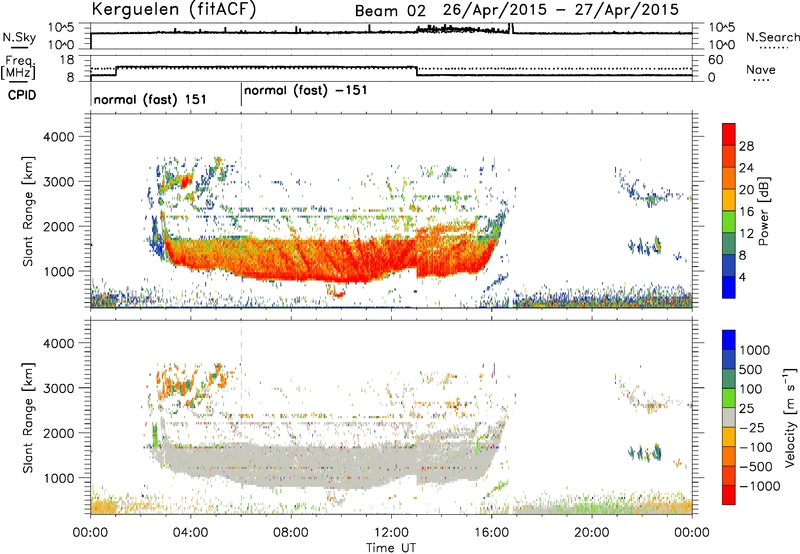Click the 'N.Search' legend label

(772, 37)
